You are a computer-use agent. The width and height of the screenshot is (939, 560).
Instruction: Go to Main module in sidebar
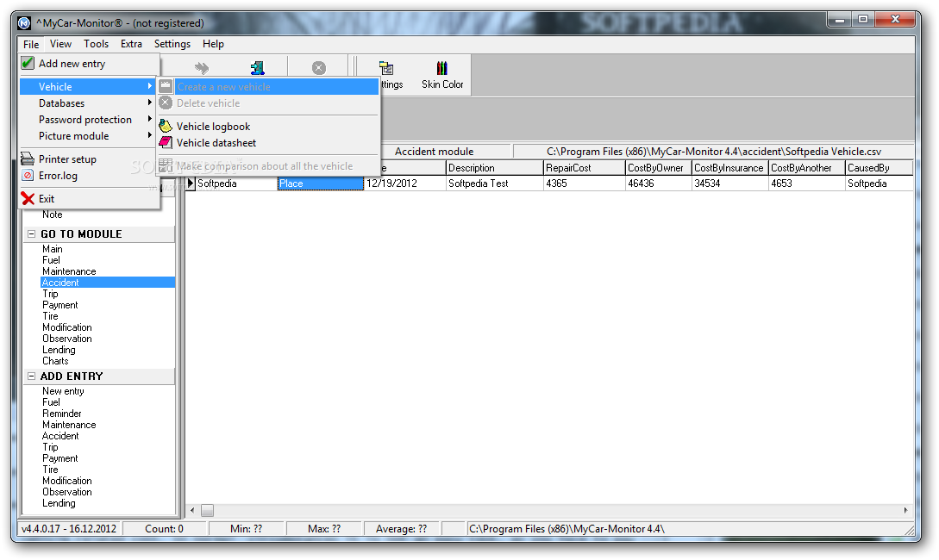pyautogui.click(x=52, y=249)
